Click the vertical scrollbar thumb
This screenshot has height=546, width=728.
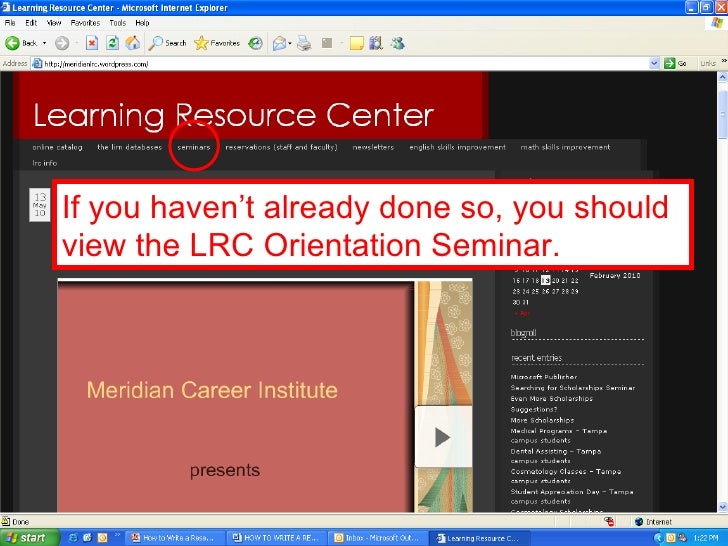click(722, 113)
